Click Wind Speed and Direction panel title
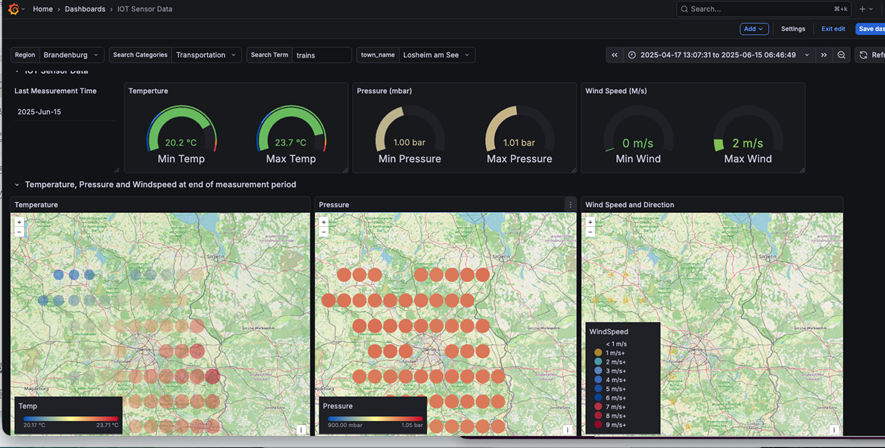Viewport: 885px width, 448px height. coord(629,205)
